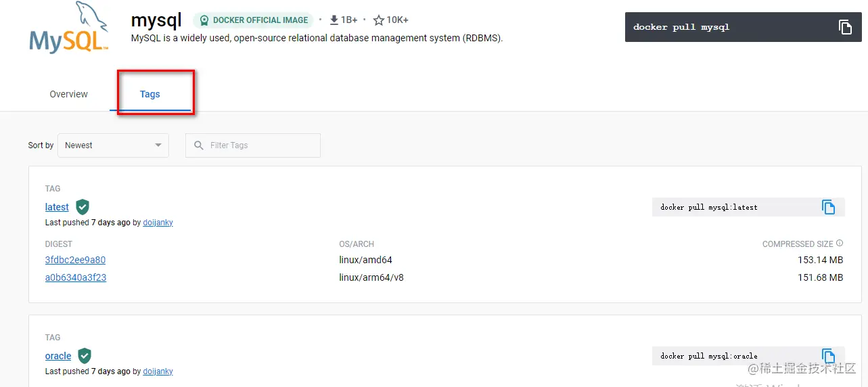
Task: Click the docker pull mysql:oracle text
Action: pyautogui.click(x=709, y=356)
